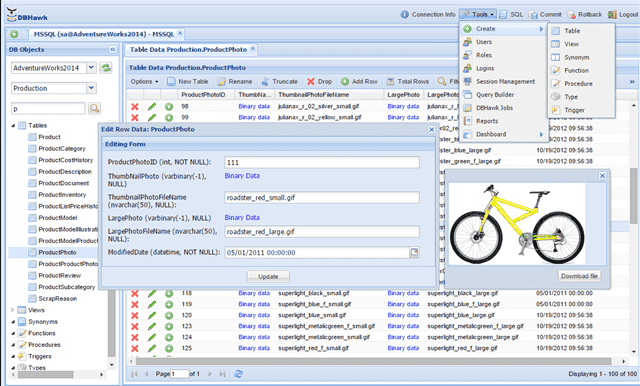This screenshot has width=640, height=386.
Task: Click the database refresh icon beside AdventureWorks2014
Action: click(x=106, y=68)
